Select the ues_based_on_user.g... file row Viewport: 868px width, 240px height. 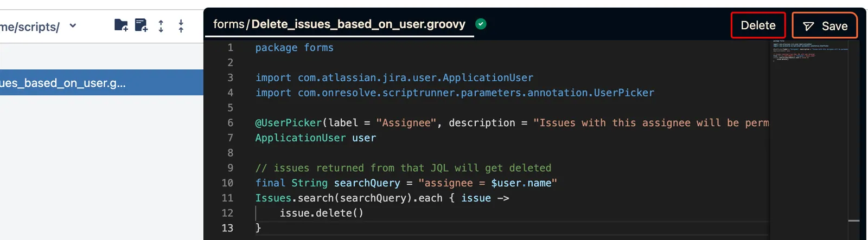pyautogui.click(x=101, y=83)
